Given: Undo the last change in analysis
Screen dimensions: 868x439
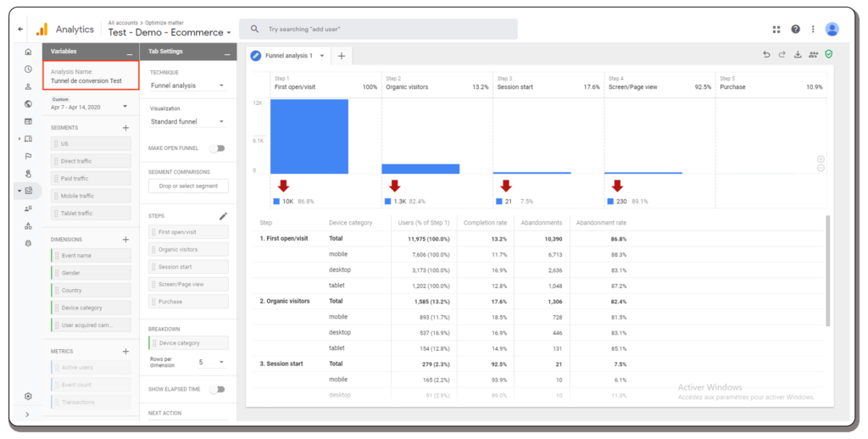Looking at the screenshot, I should click(766, 54).
